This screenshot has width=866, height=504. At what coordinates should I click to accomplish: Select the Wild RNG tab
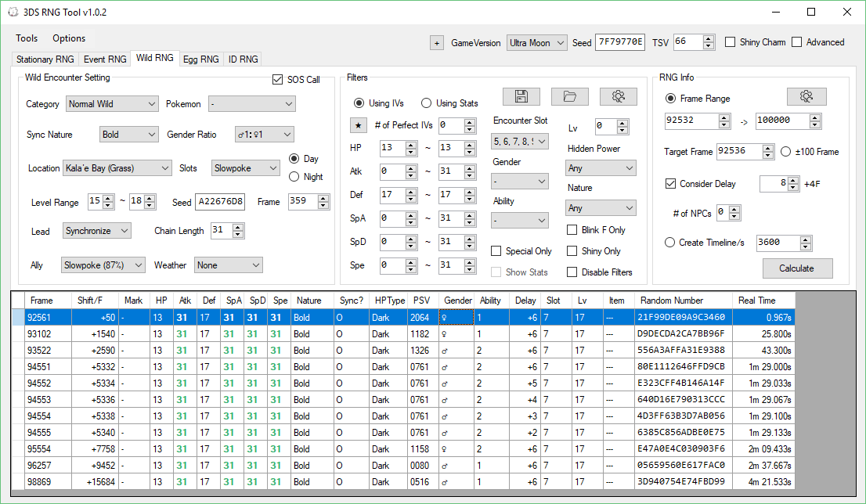[155, 58]
